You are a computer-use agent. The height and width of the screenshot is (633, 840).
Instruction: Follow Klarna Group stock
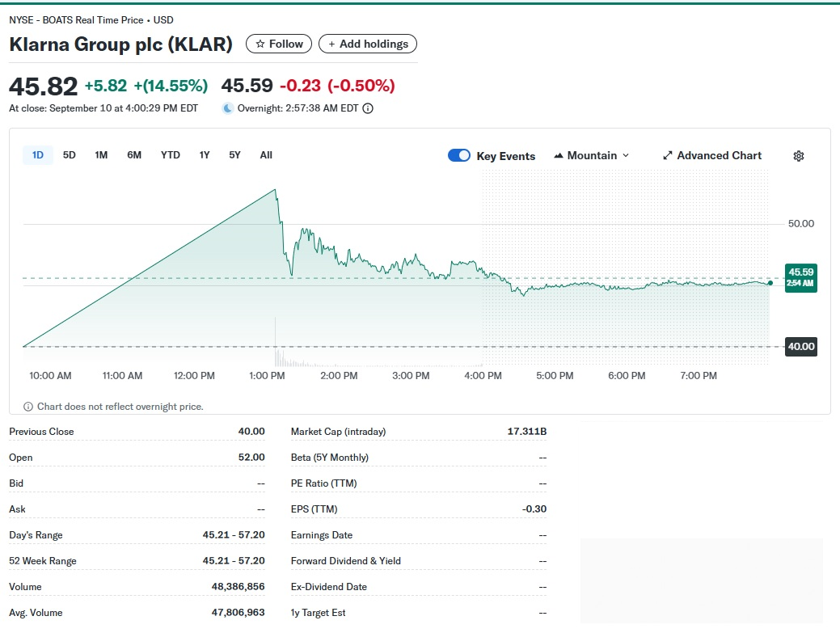(279, 44)
